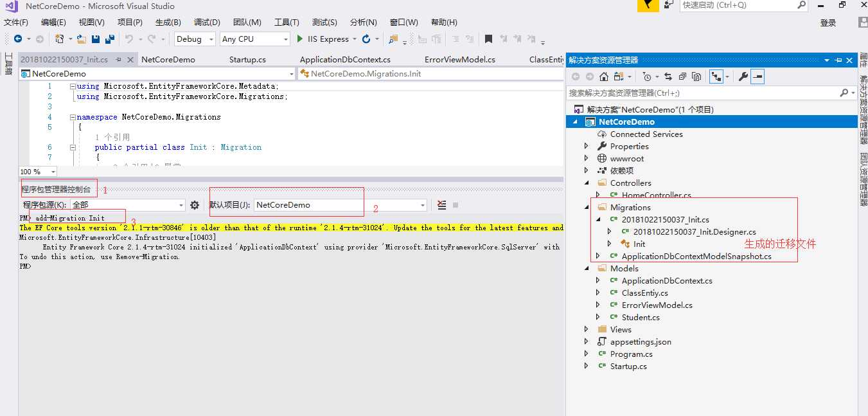Click the Collapse All icon in Solution Explorer

(682, 77)
